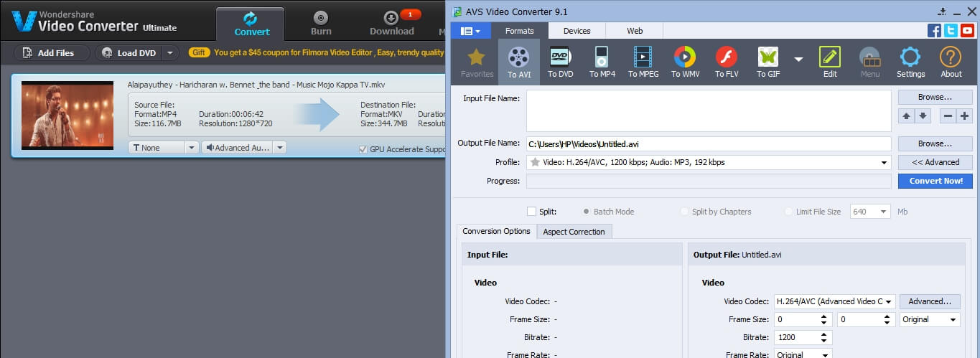The image size is (980, 358).
Task: Select the To WMV format icon
Action: 685,62
